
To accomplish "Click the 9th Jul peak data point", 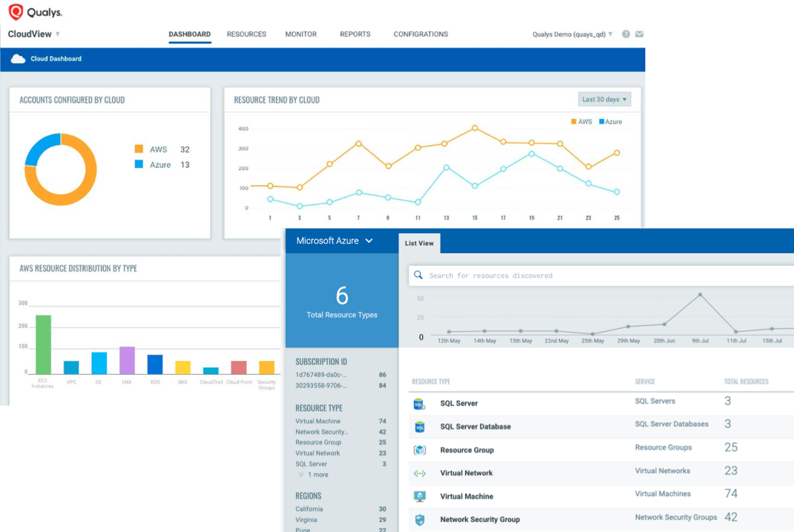I will tap(700, 294).
